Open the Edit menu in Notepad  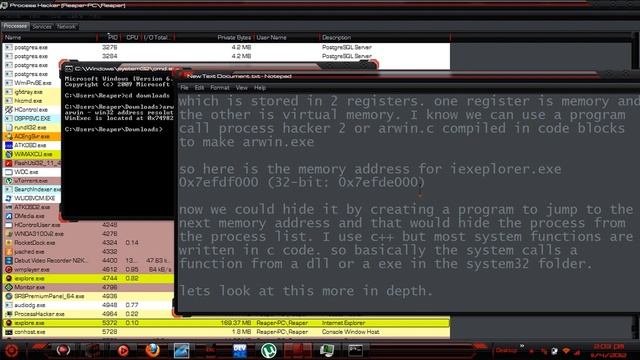click(x=199, y=88)
